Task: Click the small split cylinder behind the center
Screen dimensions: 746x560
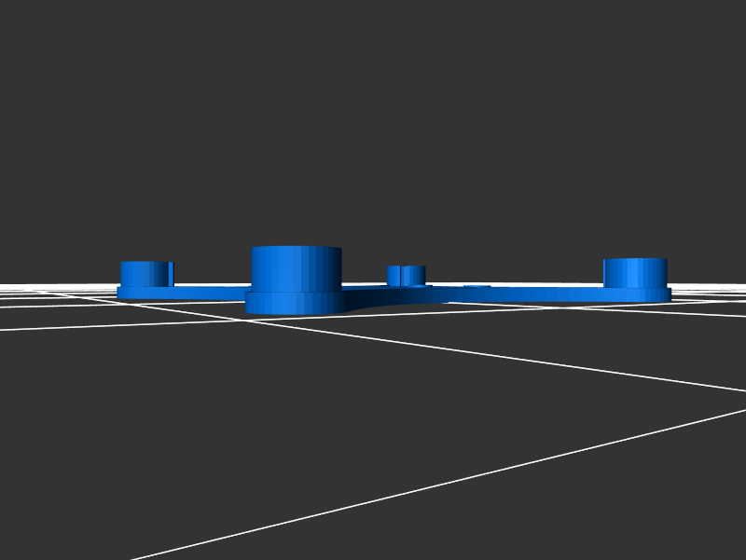Action: [x=407, y=275]
